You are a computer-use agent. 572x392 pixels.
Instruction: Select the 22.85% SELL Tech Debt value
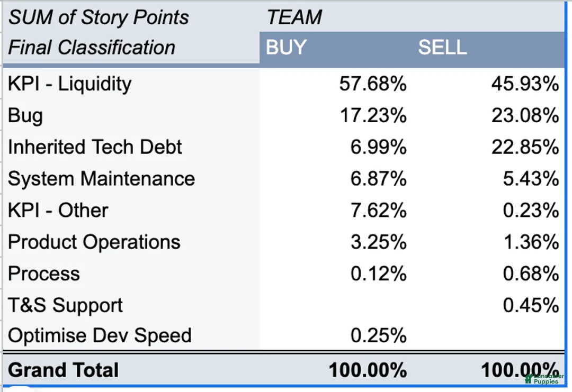(x=525, y=147)
